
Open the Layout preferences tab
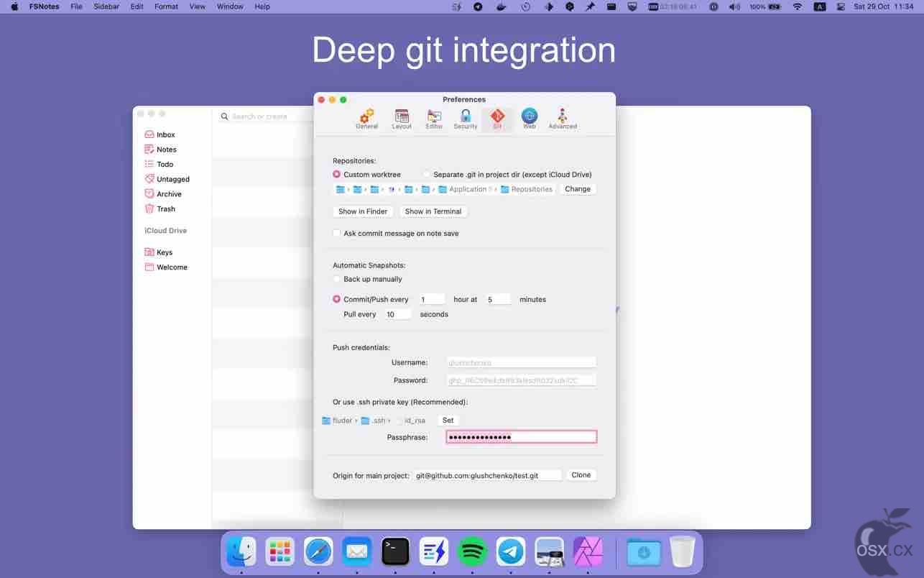tap(402, 119)
